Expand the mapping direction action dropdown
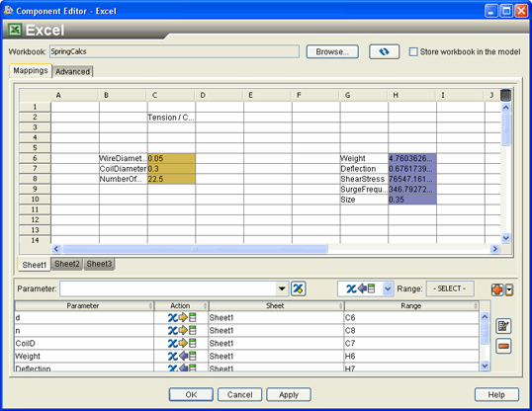 pos(388,288)
